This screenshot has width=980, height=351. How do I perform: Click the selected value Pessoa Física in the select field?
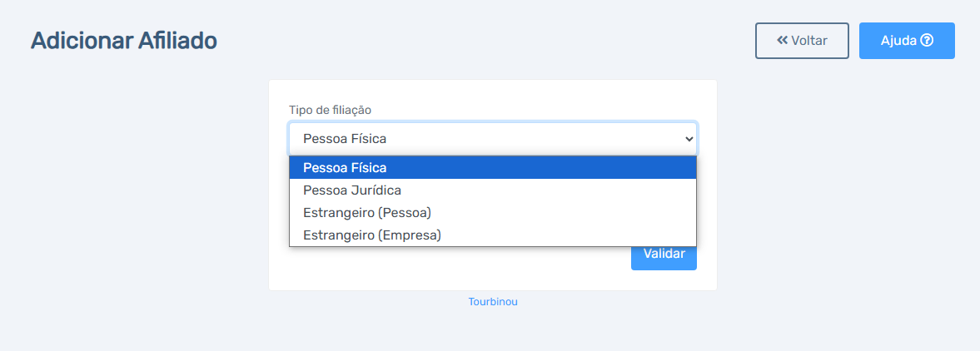[x=345, y=139]
